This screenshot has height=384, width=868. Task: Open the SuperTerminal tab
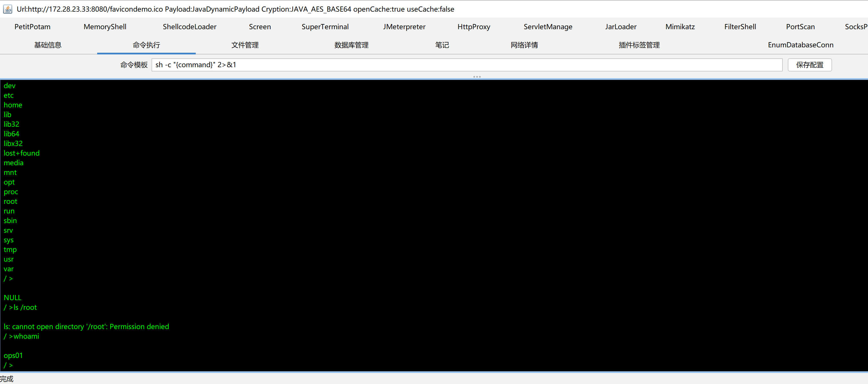coord(325,27)
